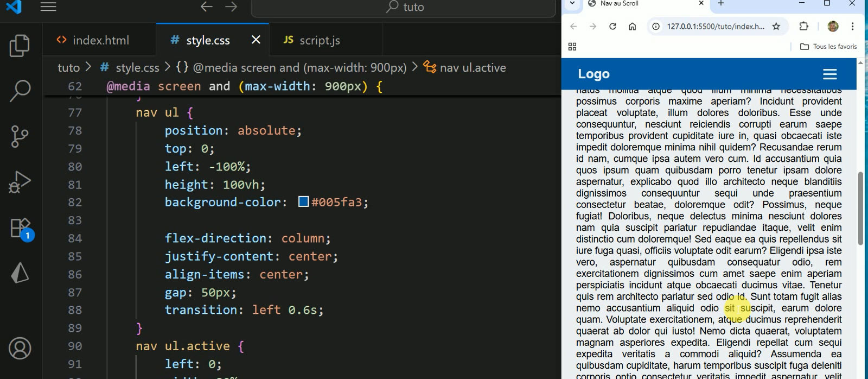Place cursor on 'justify-content: center;' line
The height and width of the screenshot is (379, 868).
252,256
